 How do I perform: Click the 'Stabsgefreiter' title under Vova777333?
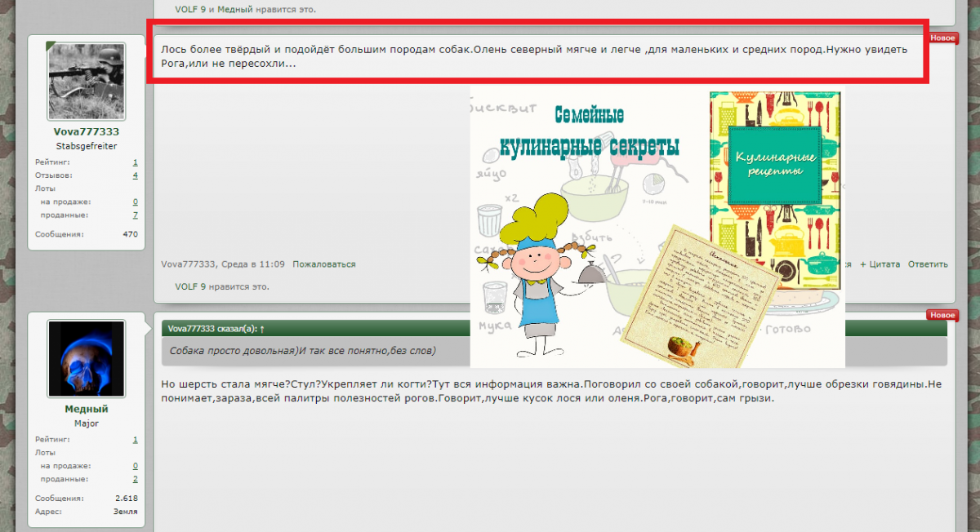(x=87, y=146)
